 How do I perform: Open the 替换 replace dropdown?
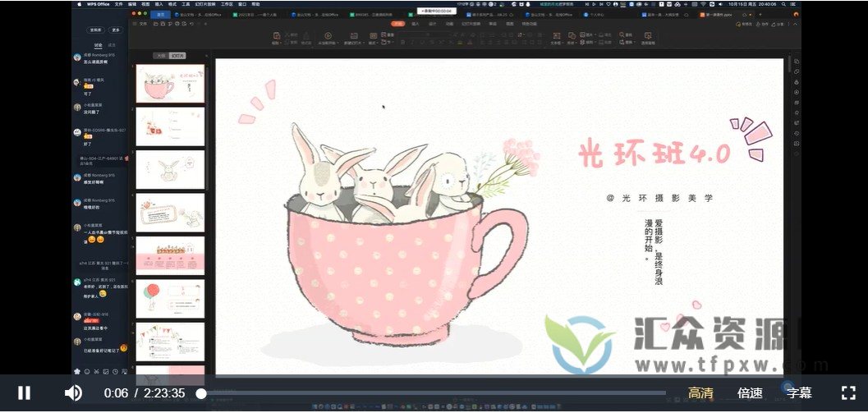coord(626,43)
